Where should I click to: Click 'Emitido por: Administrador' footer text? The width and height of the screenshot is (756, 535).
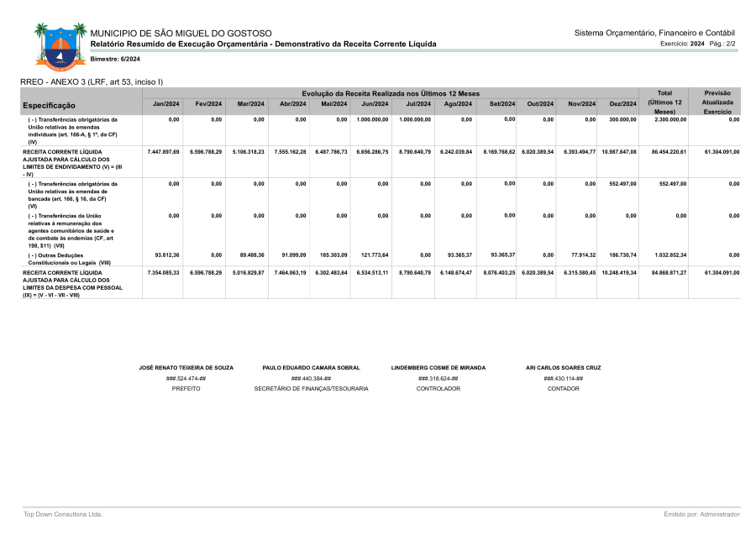701,514
